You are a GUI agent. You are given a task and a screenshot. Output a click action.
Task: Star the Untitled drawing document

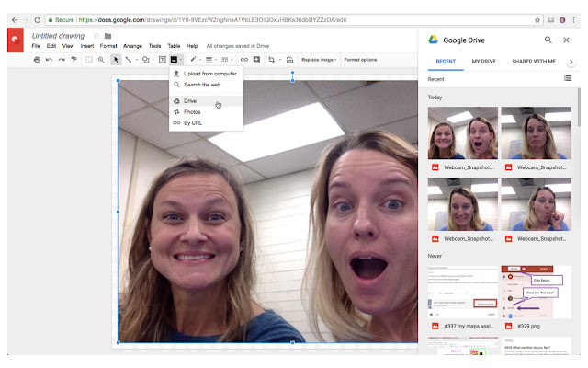click(x=96, y=36)
